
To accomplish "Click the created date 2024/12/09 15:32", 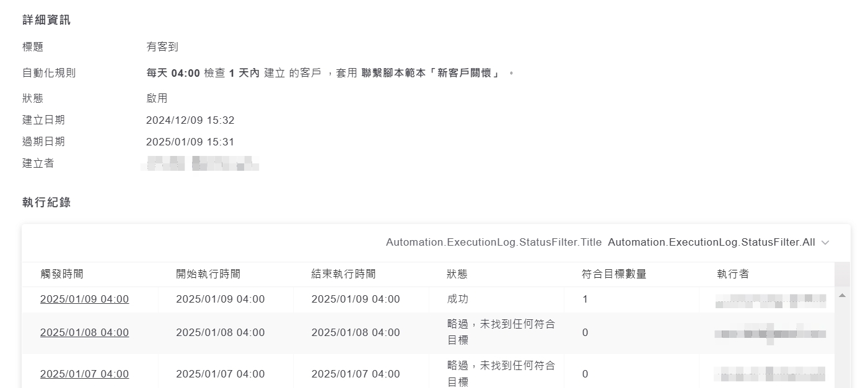I will point(190,120).
